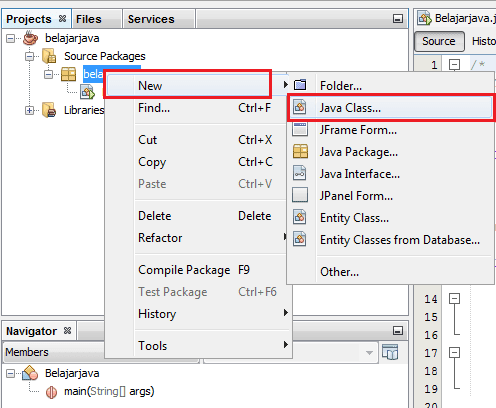
Task: Open the Members filter dropdown arrow
Action: pos(369,353)
